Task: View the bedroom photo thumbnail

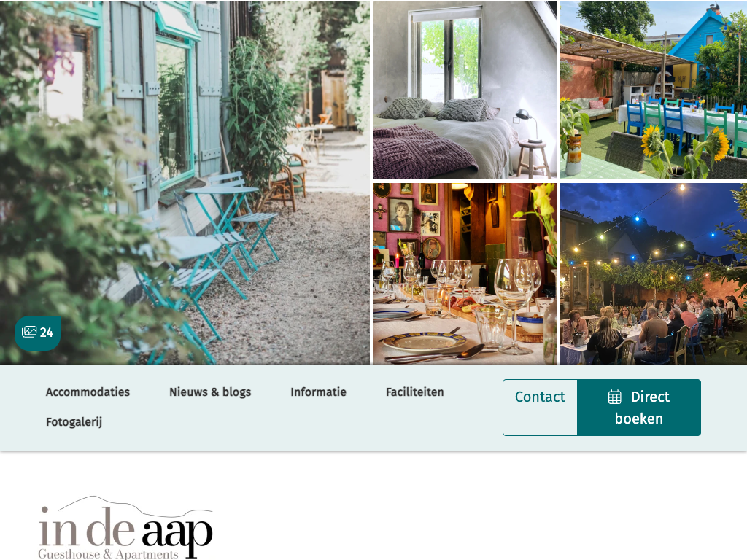Action: [465, 90]
